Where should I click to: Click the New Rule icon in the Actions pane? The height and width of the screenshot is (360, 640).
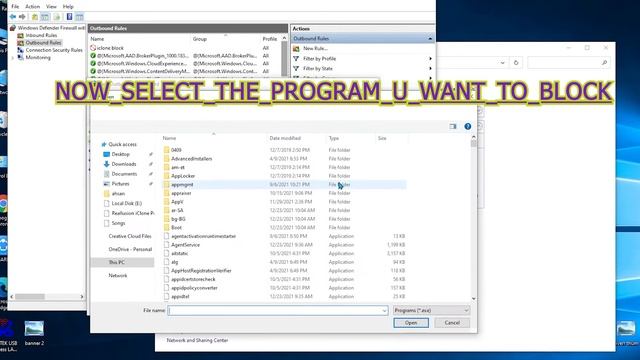[296, 49]
